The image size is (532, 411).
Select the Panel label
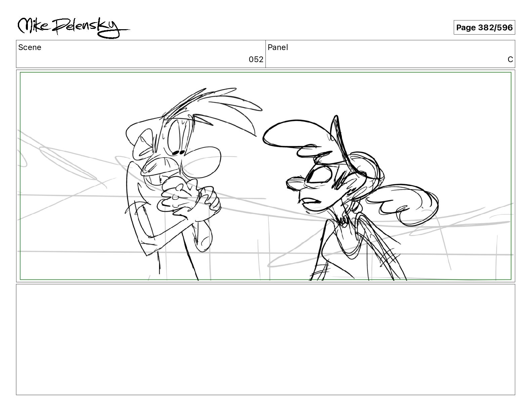click(278, 47)
